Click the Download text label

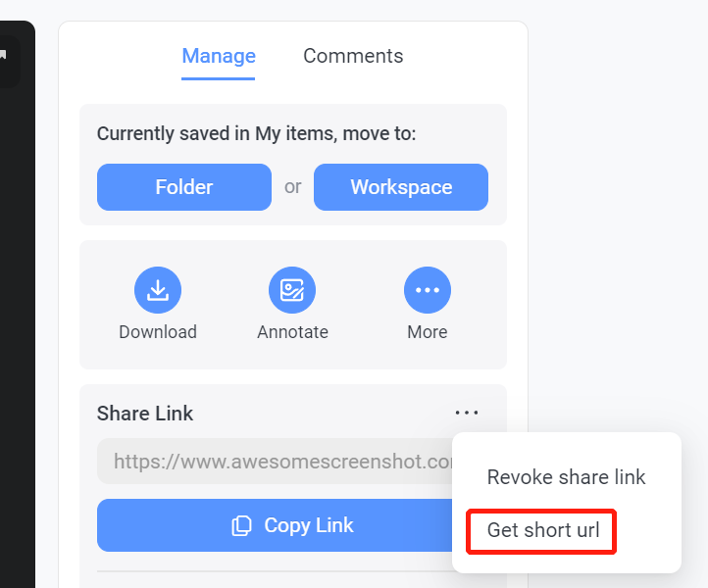158,332
